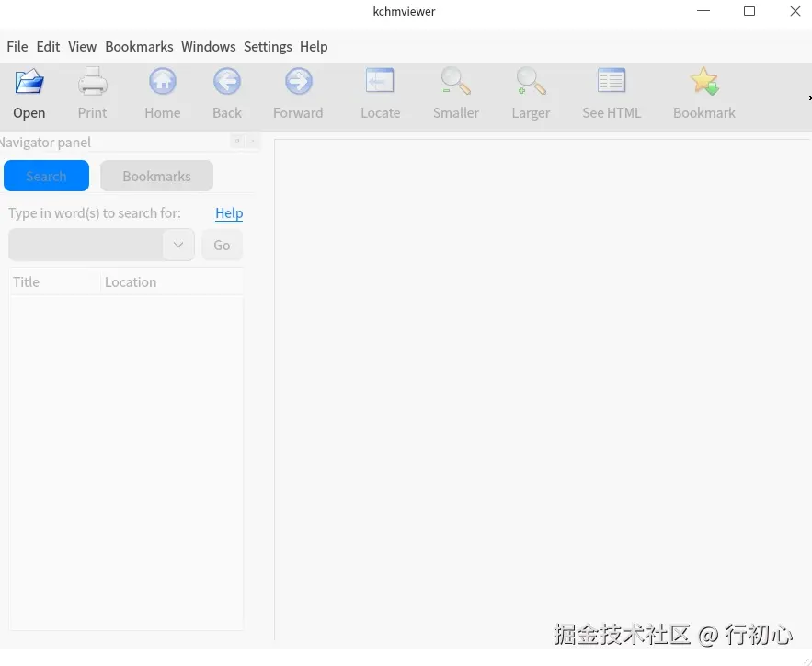This screenshot has width=812, height=666.
Task: Navigate Forward with the arrow icon
Action: click(x=298, y=82)
